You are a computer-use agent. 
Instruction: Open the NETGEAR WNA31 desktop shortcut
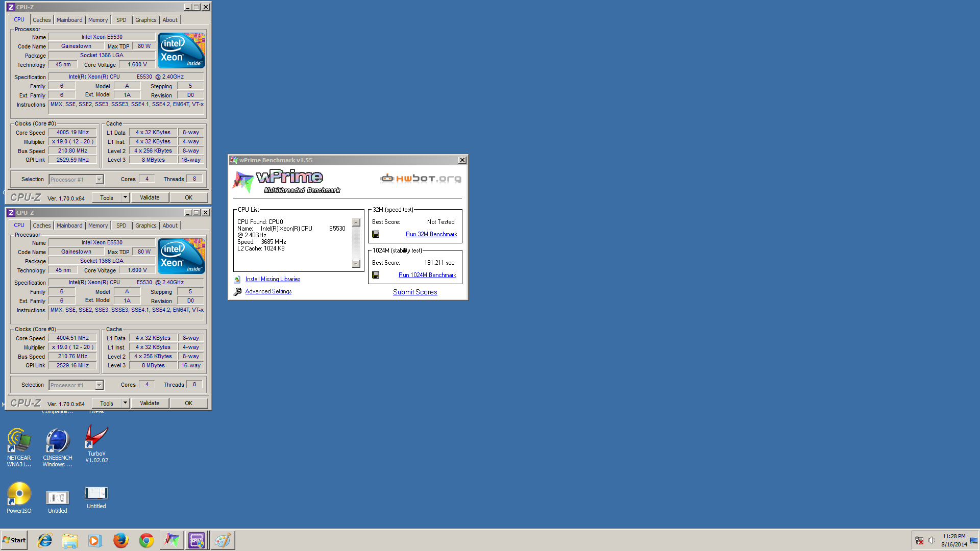coord(19,447)
